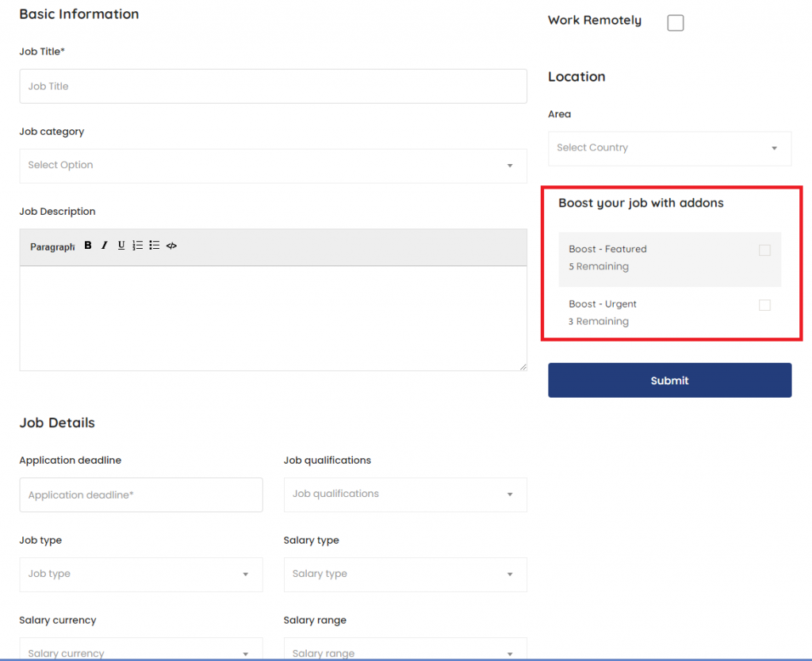Expand the Select Country dropdown
The image size is (812, 661).
pos(669,148)
